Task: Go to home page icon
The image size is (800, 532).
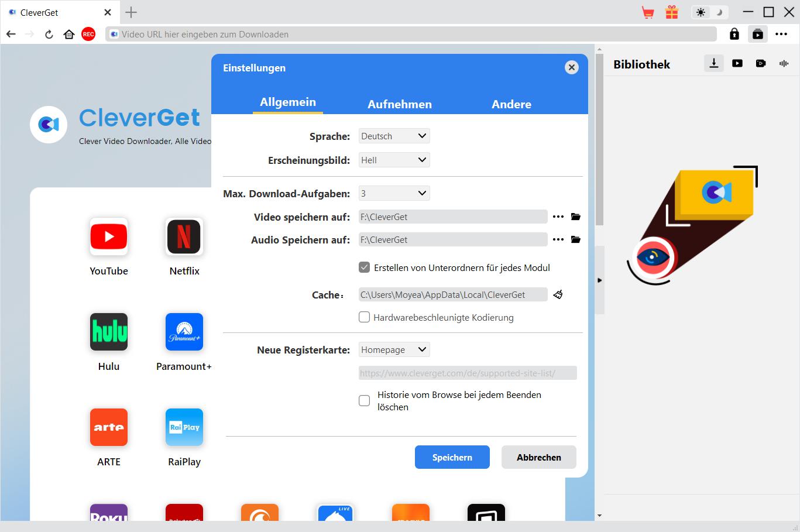Action: pos(69,35)
